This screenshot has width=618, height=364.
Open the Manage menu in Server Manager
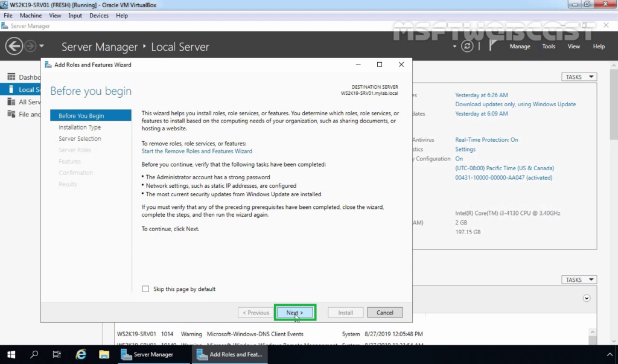click(520, 46)
